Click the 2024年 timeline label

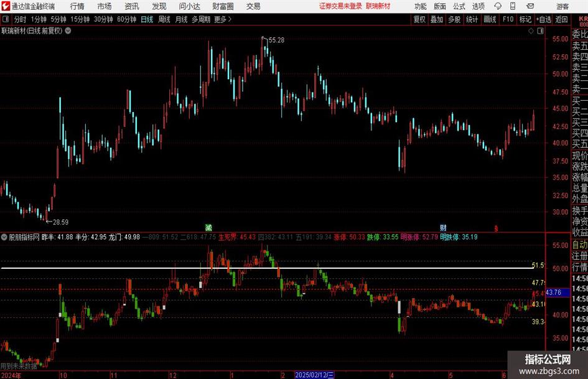11,375
